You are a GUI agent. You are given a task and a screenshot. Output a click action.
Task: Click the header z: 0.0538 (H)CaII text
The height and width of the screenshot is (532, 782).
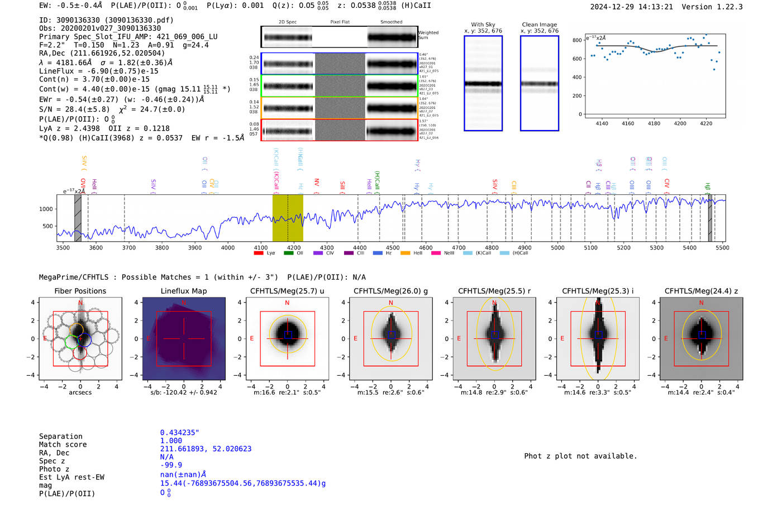point(385,6)
